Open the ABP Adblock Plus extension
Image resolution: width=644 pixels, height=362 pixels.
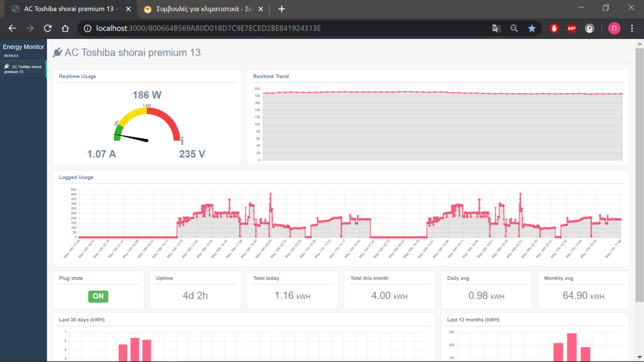[x=572, y=29]
